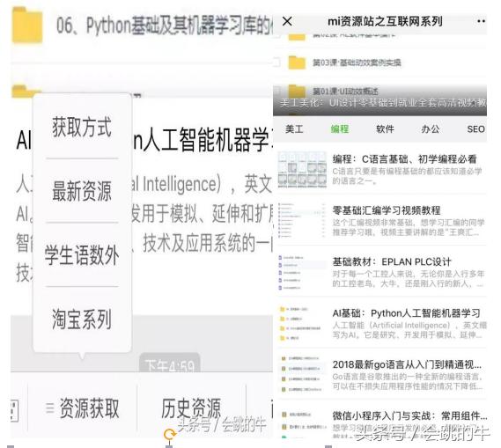The image size is (501, 448).
Task: Open article 基础教材：EPLAN PLC设计
Action: coord(382,272)
